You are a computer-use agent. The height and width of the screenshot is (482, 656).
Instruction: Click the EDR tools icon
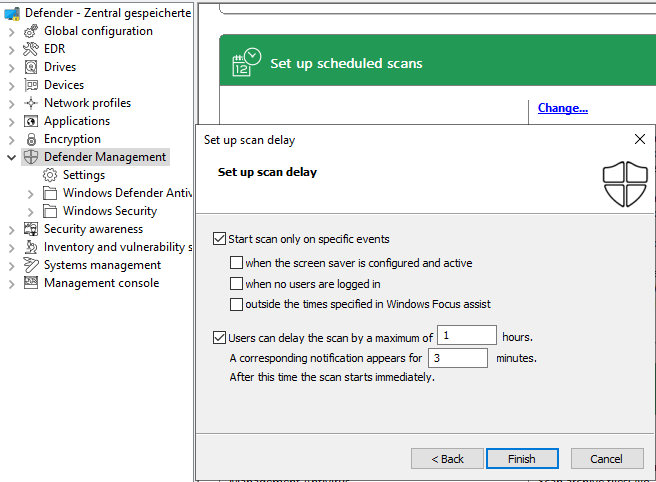(31, 49)
